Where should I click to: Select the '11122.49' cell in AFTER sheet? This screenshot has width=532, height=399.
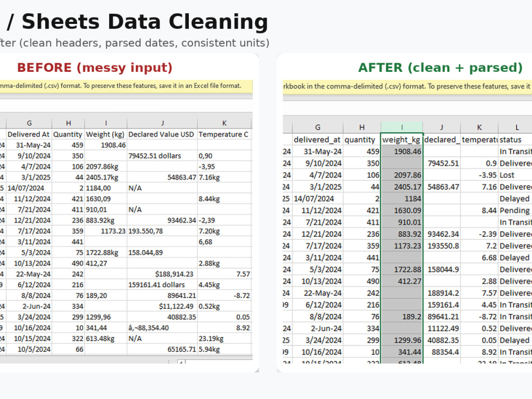click(x=442, y=328)
